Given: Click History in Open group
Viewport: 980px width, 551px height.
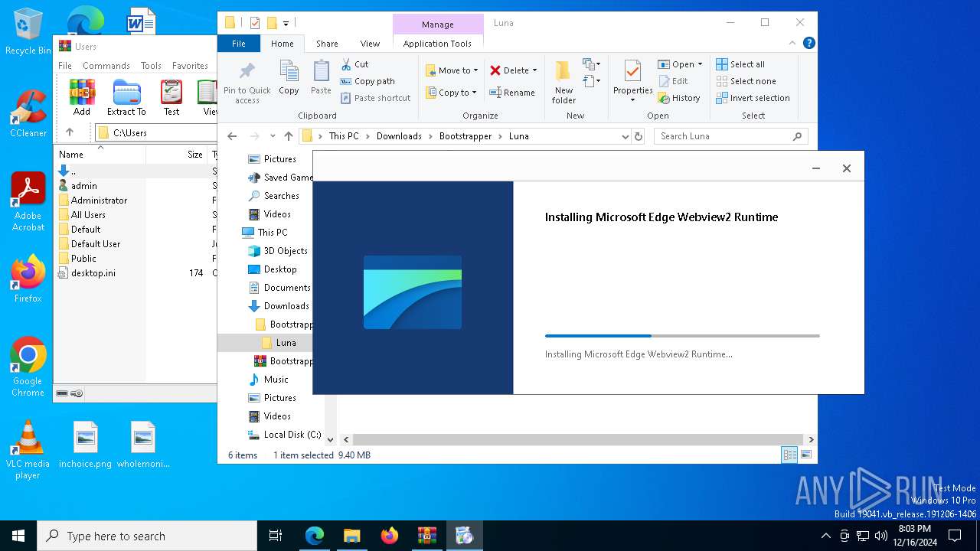Looking at the screenshot, I should [679, 98].
